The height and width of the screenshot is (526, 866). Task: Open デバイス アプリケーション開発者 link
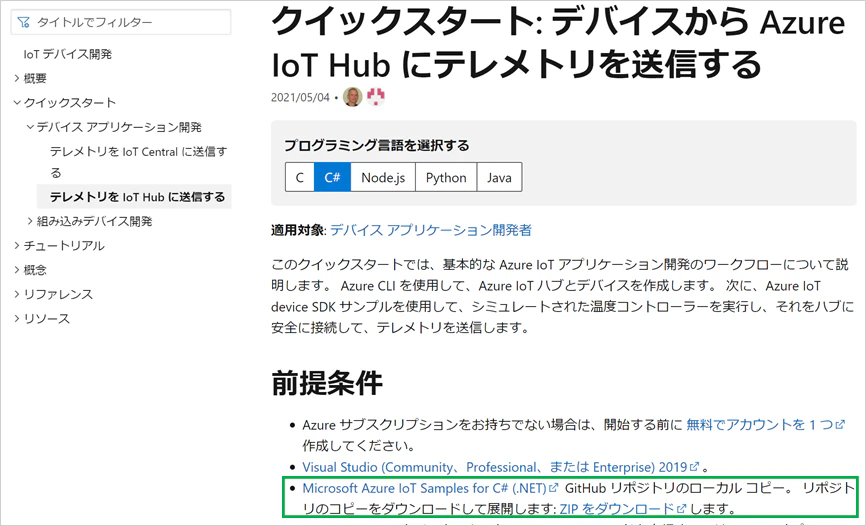431,230
